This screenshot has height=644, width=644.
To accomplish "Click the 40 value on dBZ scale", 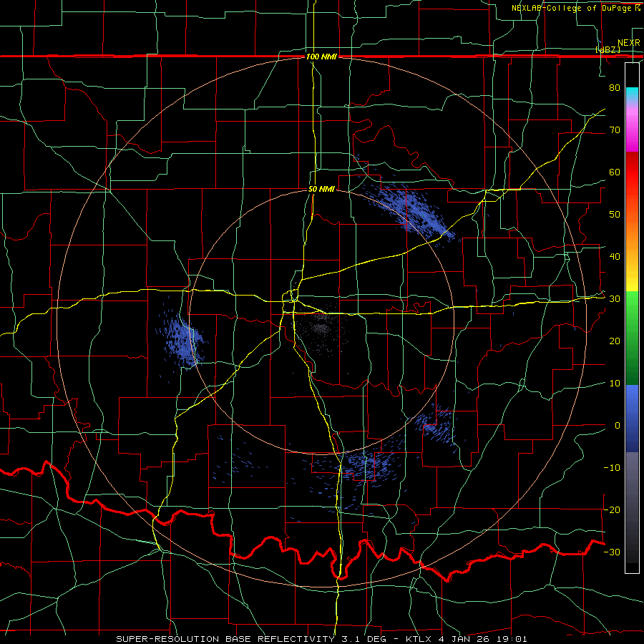I will point(615,257).
